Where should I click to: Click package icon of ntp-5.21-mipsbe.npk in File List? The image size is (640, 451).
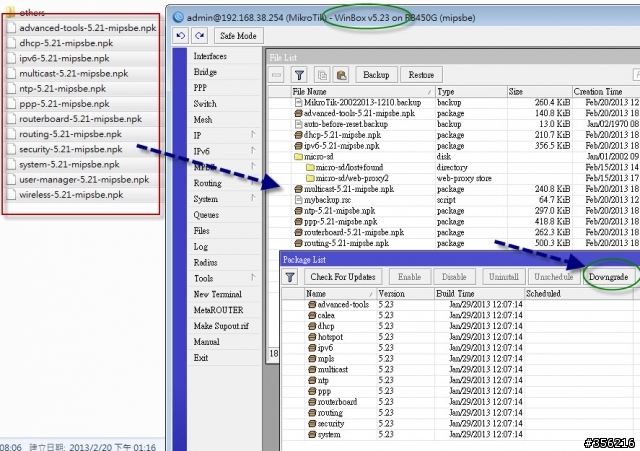pos(299,211)
